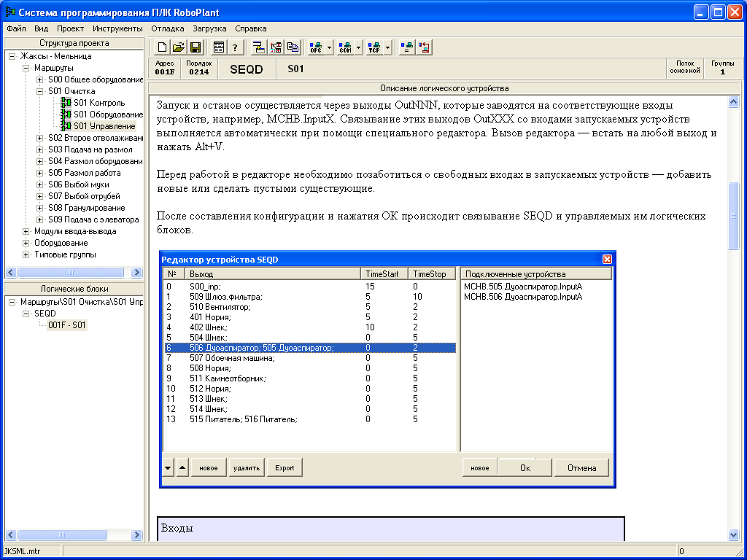Open the dropdown arrow next to OPC

click(330, 47)
